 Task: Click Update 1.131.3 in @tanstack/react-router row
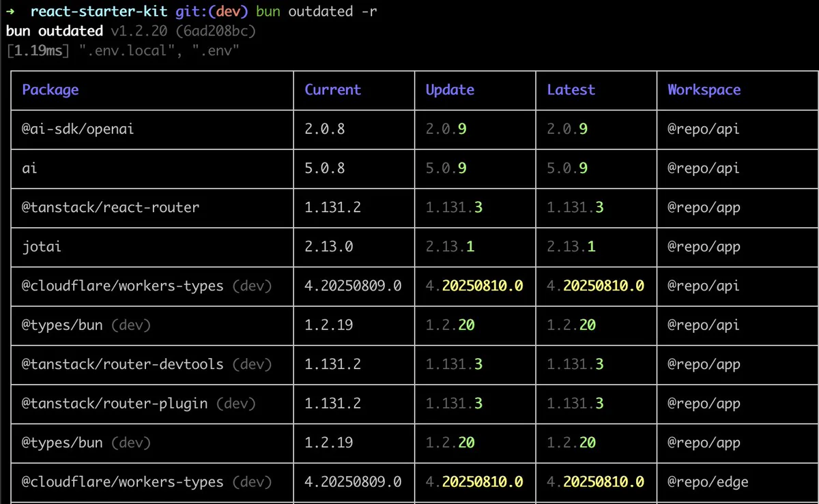pos(454,207)
